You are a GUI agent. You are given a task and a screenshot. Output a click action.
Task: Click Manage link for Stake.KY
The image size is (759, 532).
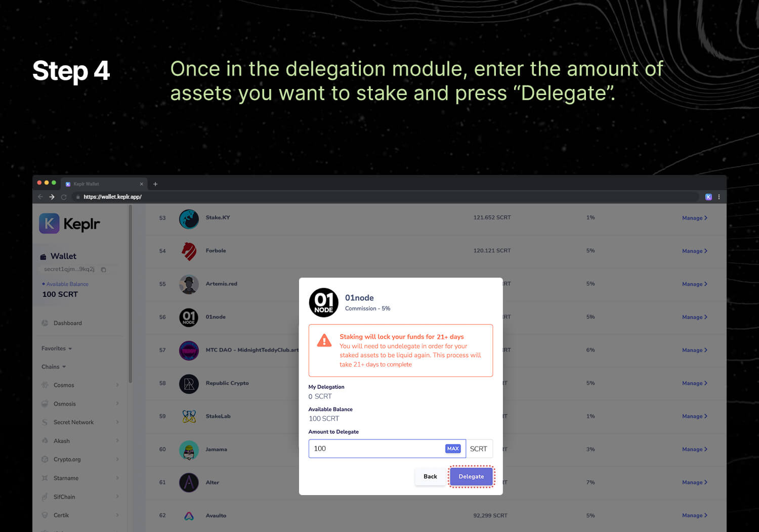[x=694, y=218]
